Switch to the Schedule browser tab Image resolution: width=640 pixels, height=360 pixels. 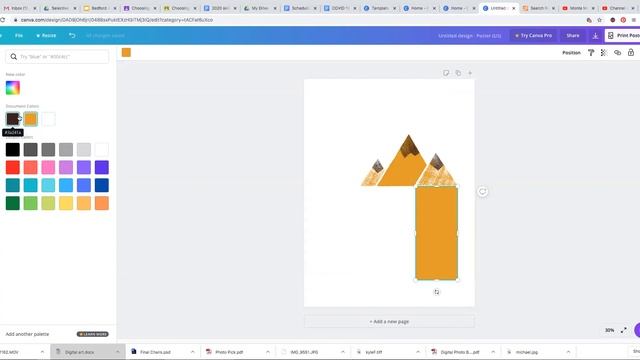pos(300,8)
